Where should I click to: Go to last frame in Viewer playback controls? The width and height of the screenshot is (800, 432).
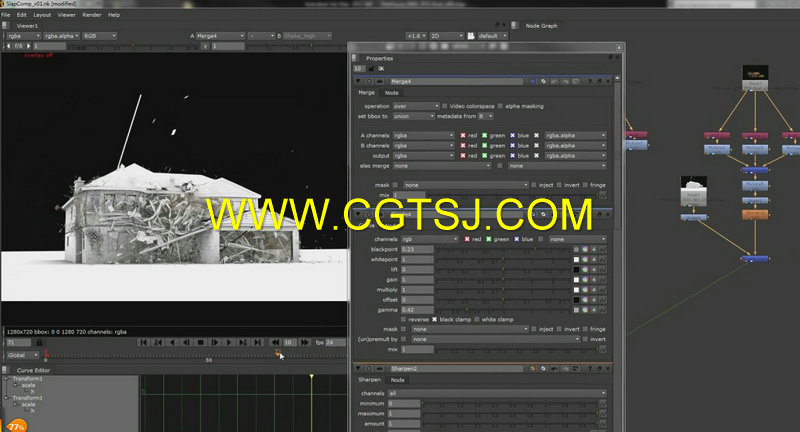coord(258,342)
